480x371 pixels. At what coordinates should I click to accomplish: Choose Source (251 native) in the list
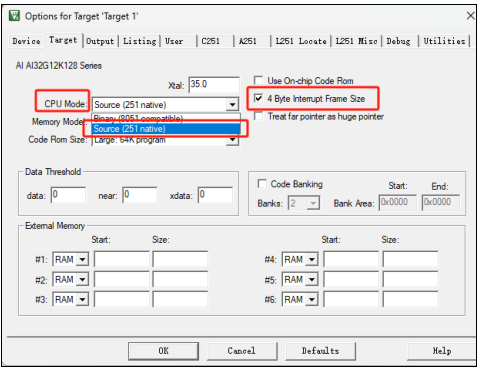(166, 129)
